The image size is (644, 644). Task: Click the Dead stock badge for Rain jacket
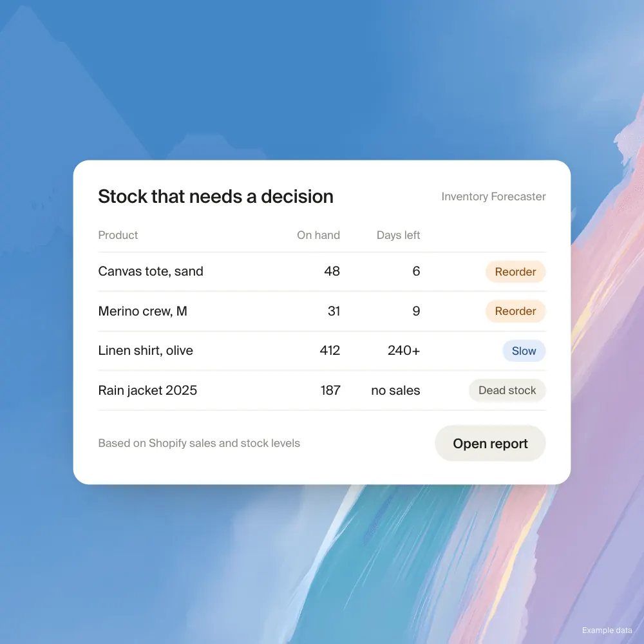coord(507,390)
